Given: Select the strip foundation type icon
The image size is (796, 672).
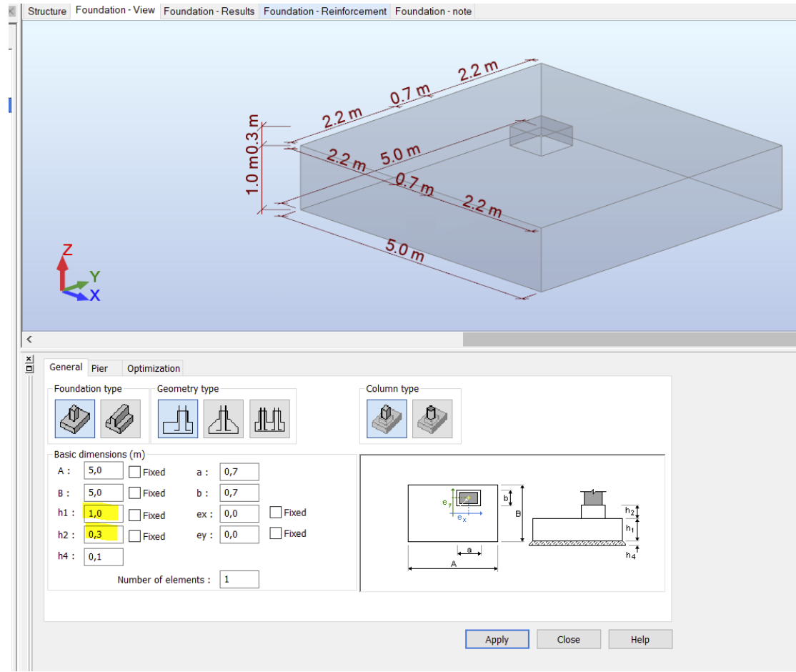Looking at the screenshot, I should pos(119,417).
